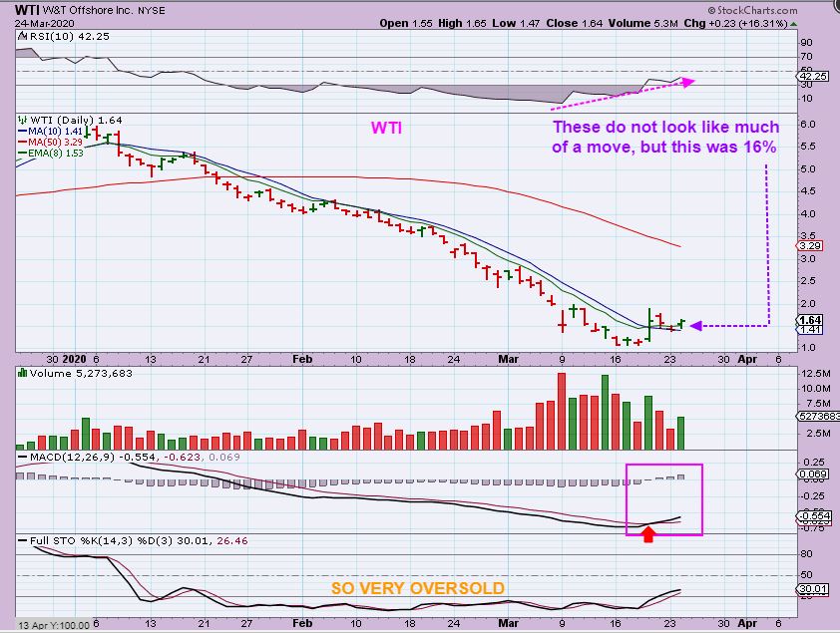Click the 13 Apr Y:100.00 readout
The width and height of the screenshot is (840, 633).
click(x=54, y=625)
